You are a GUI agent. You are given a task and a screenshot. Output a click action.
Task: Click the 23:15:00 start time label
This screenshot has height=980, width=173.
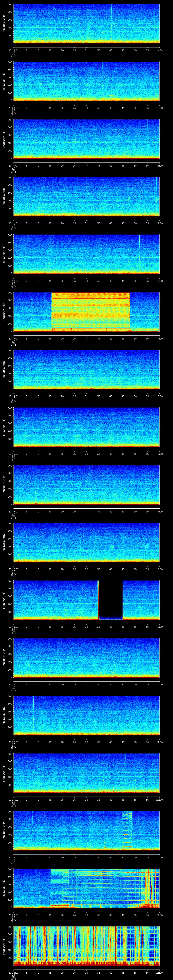point(13,454)
